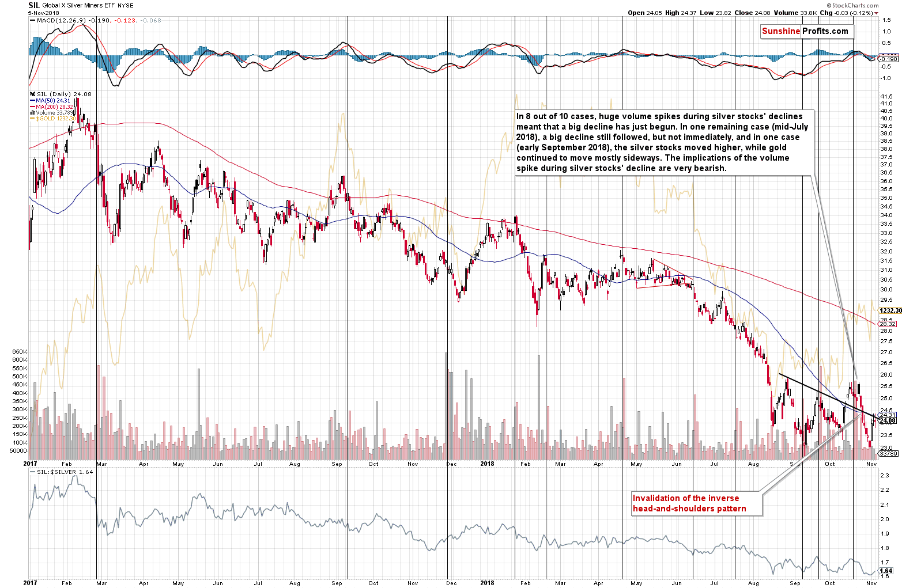Viewport: 902px width, 588px height.
Task: Click the volume bars icon in legend
Action: pyautogui.click(x=32, y=113)
